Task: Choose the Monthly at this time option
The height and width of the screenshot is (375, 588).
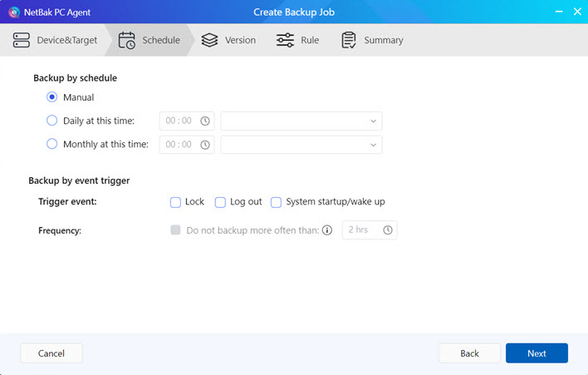Action: click(x=52, y=144)
